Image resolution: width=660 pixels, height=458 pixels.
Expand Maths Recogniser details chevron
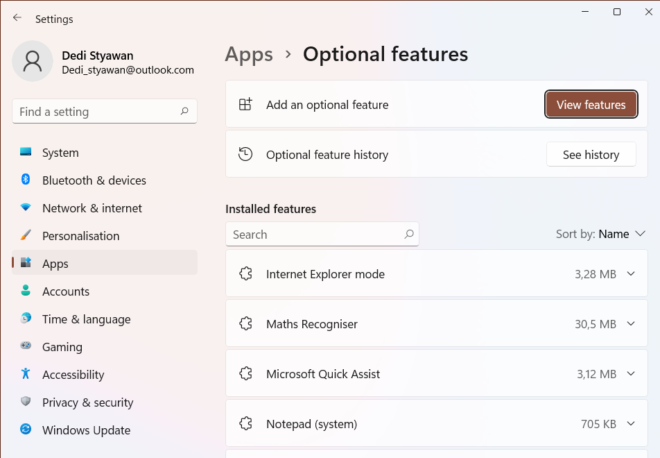631,324
